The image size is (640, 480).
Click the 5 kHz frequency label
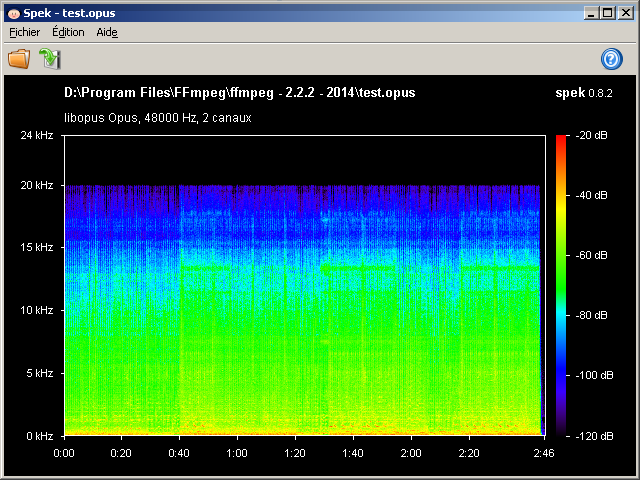pos(40,373)
